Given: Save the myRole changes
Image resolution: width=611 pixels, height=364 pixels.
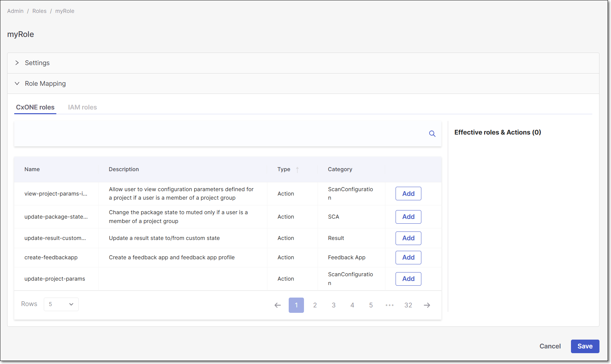Looking at the screenshot, I should coord(585,346).
